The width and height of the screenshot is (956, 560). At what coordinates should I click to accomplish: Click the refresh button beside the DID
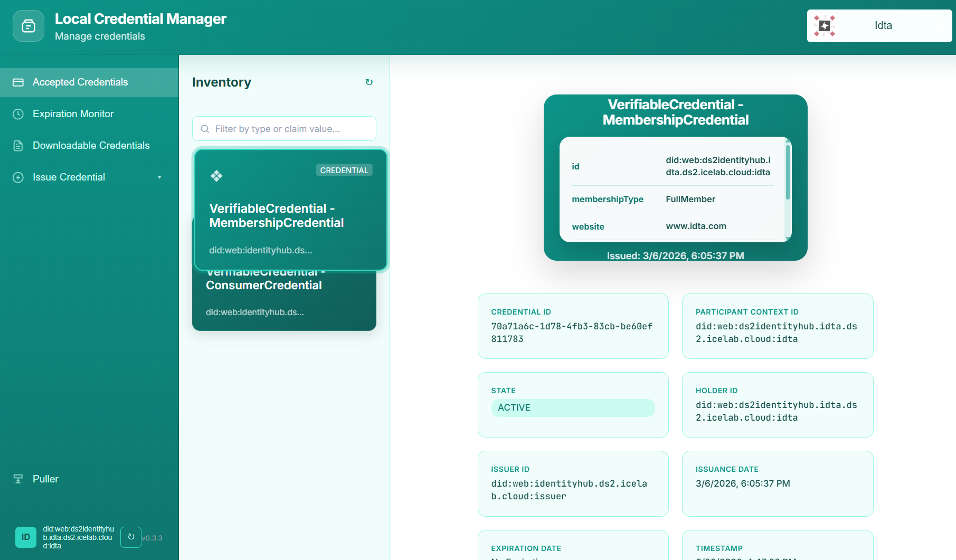pos(131,537)
